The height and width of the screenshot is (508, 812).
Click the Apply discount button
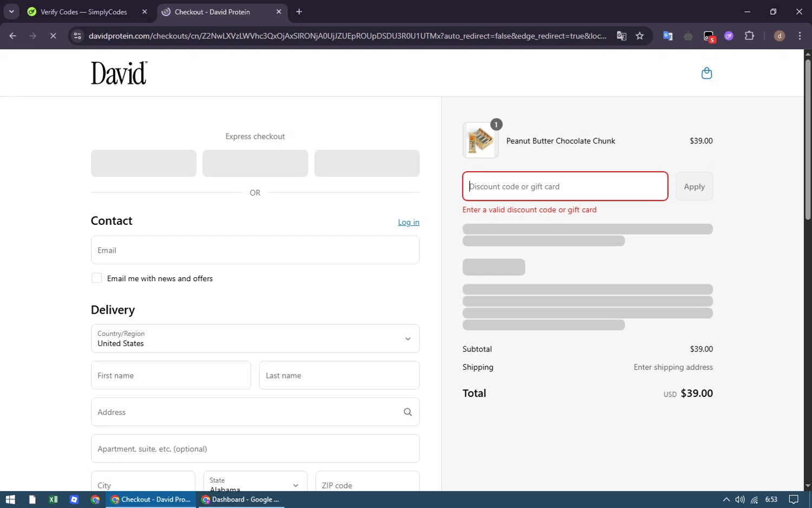[x=694, y=186]
